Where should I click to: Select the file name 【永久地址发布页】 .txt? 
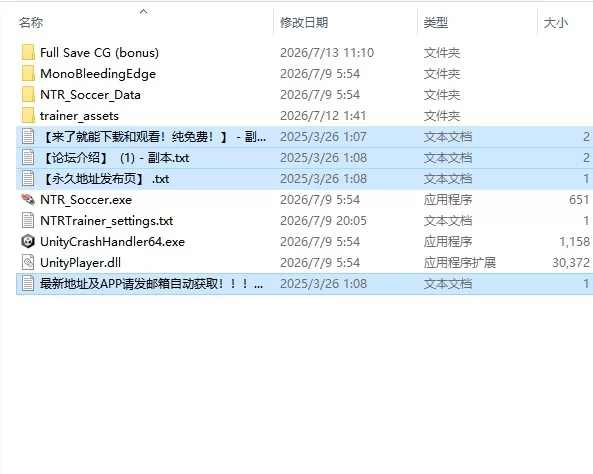pos(105,179)
